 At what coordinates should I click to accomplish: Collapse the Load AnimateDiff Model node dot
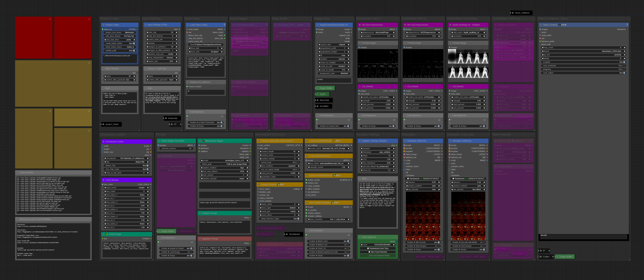(307, 141)
